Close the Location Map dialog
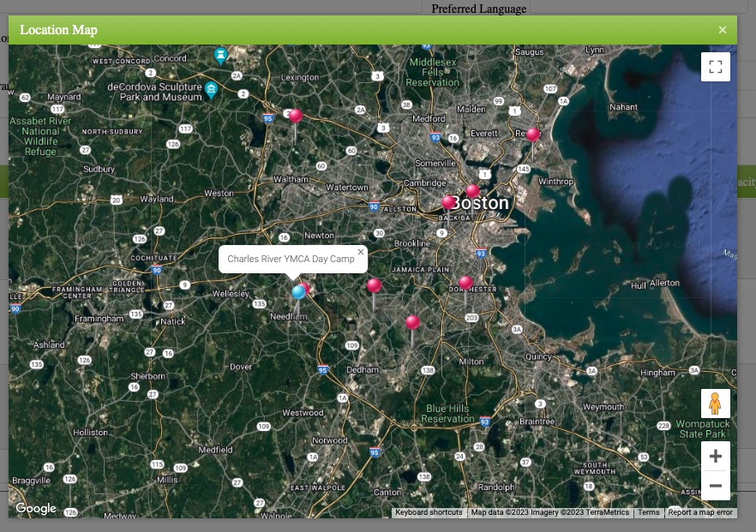This screenshot has width=756, height=532. coord(722,30)
